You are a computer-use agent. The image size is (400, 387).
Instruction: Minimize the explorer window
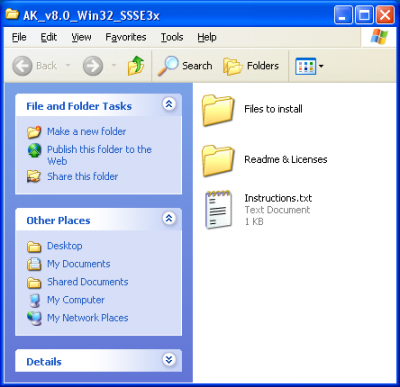point(343,15)
